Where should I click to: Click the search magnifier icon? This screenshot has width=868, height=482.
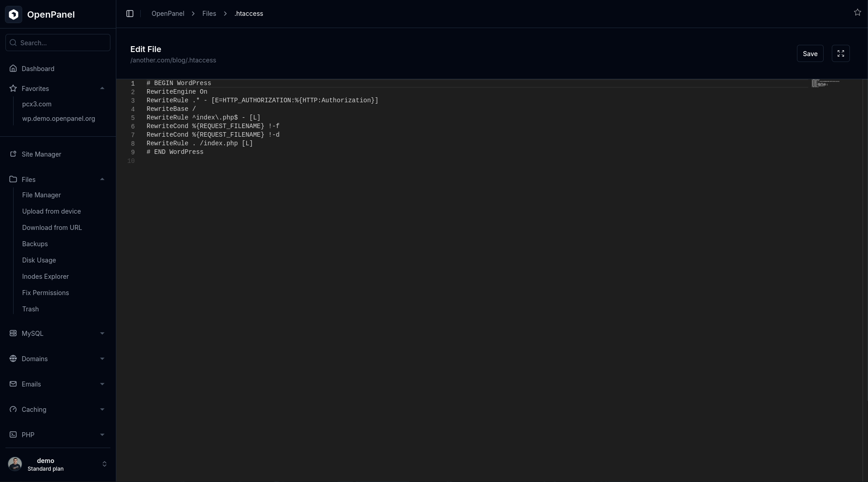pos(13,43)
